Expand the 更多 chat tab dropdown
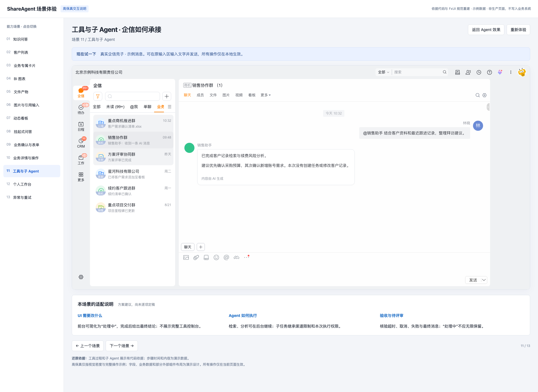The image size is (538, 392). (266, 95)
